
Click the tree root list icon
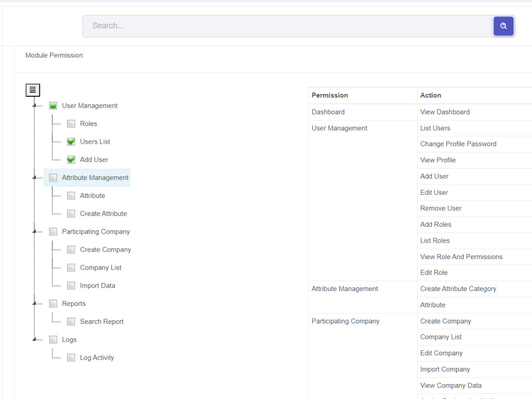click(32, 90)
